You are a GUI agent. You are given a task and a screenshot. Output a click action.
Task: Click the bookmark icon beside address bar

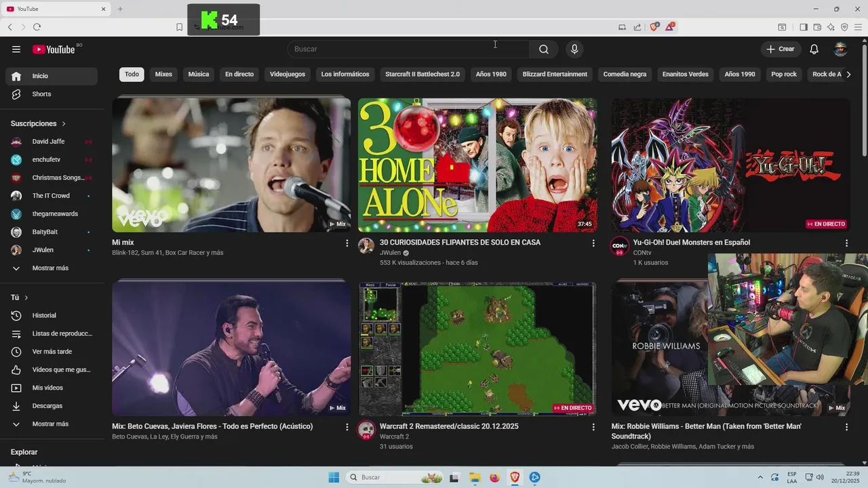pyautogui.click(x=179, y=27)
